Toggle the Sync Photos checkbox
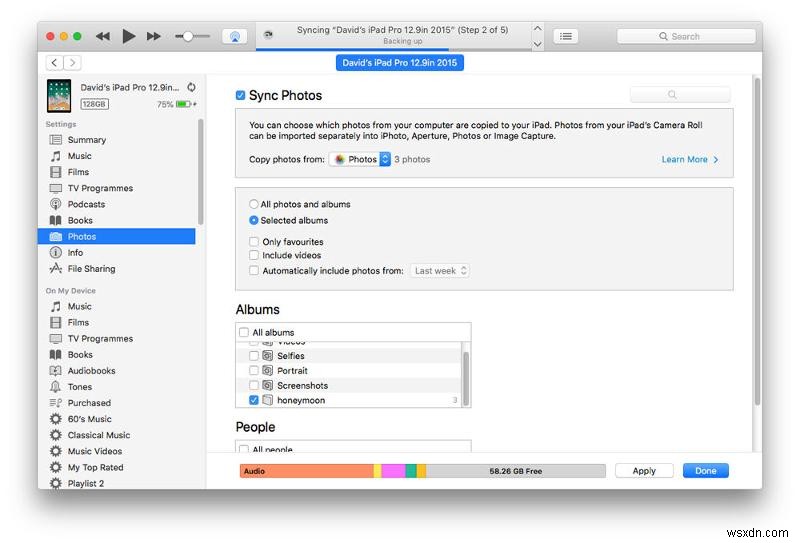Screen dimensions: 800x543 (240, 95)
